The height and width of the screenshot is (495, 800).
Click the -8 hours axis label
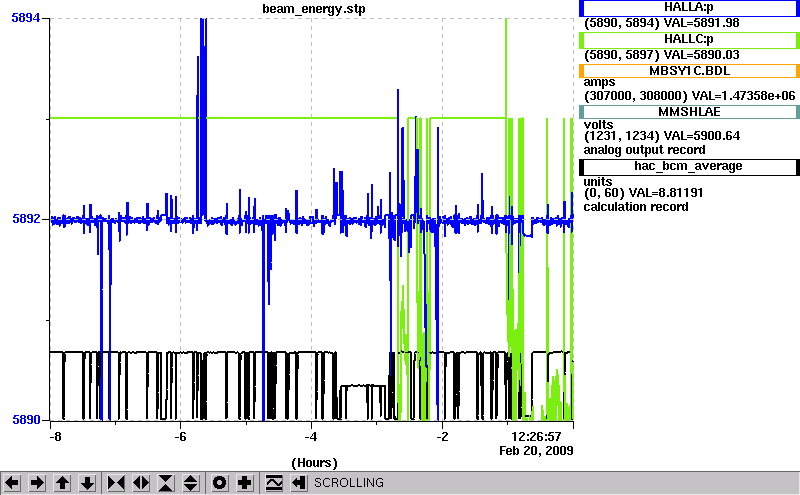pyautogui.click(x=55, y=437)
